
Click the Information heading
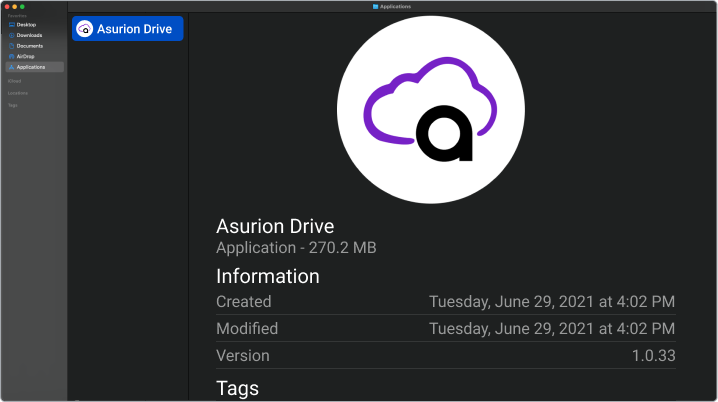[268, 276]
